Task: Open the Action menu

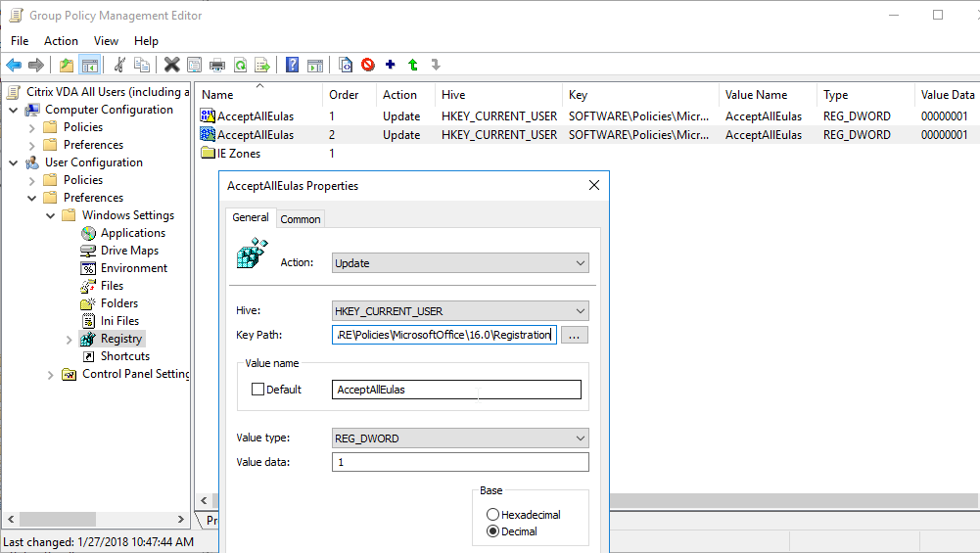Action: pyautogui.click(x=61, y=40)
